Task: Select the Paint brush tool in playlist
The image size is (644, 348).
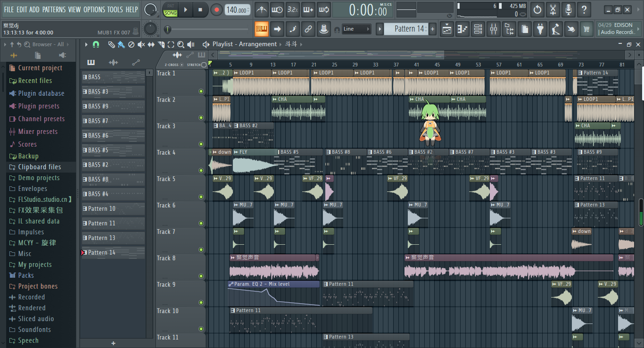Action: (x=121, y=44)
